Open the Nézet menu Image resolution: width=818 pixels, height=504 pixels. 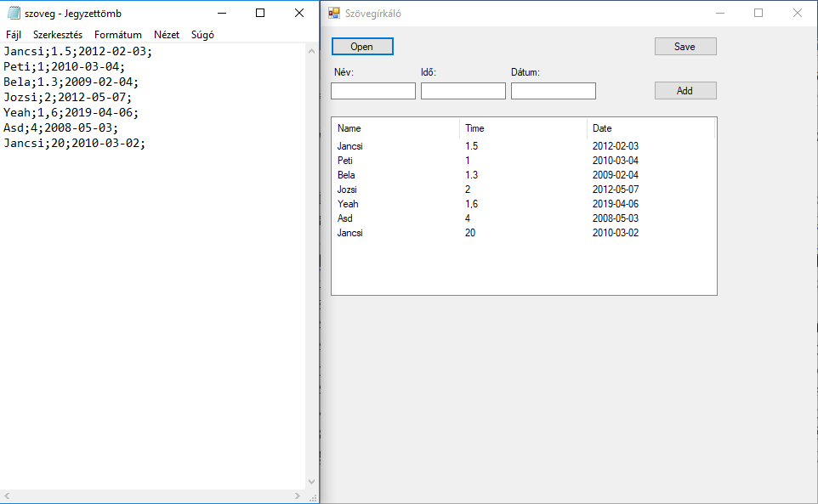tap(167, 35)
